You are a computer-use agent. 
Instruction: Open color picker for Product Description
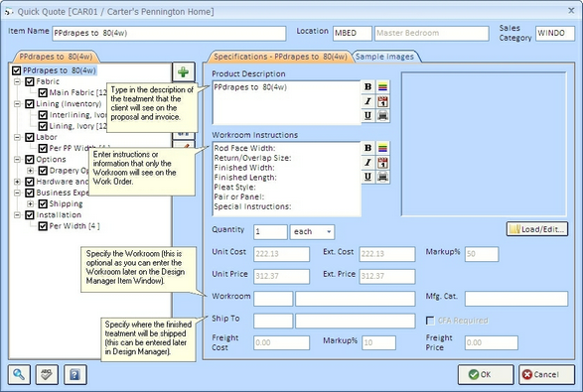[382, 86]
